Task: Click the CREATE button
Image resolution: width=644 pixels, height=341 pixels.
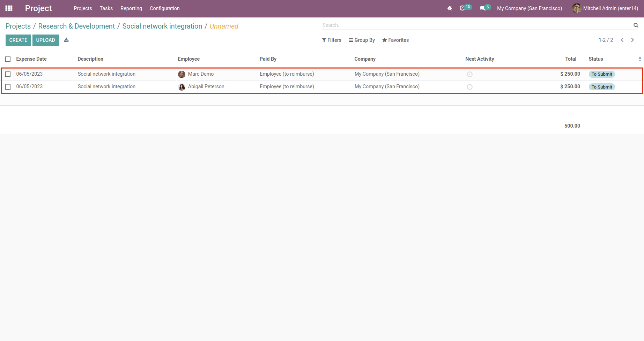Action: [18, 40]
